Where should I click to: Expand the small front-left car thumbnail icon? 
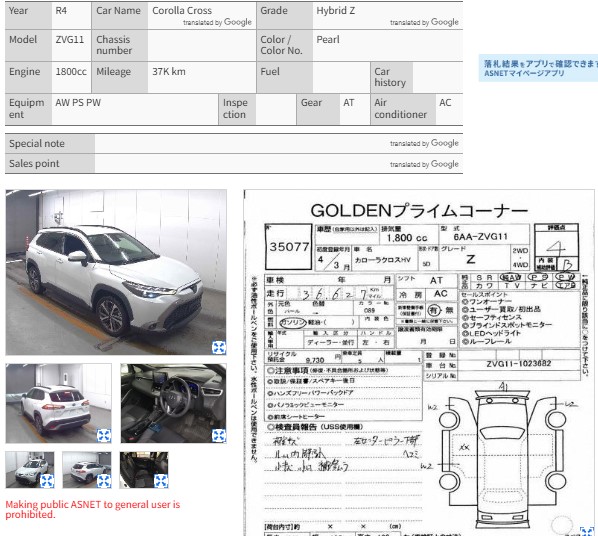click(47, 481)
